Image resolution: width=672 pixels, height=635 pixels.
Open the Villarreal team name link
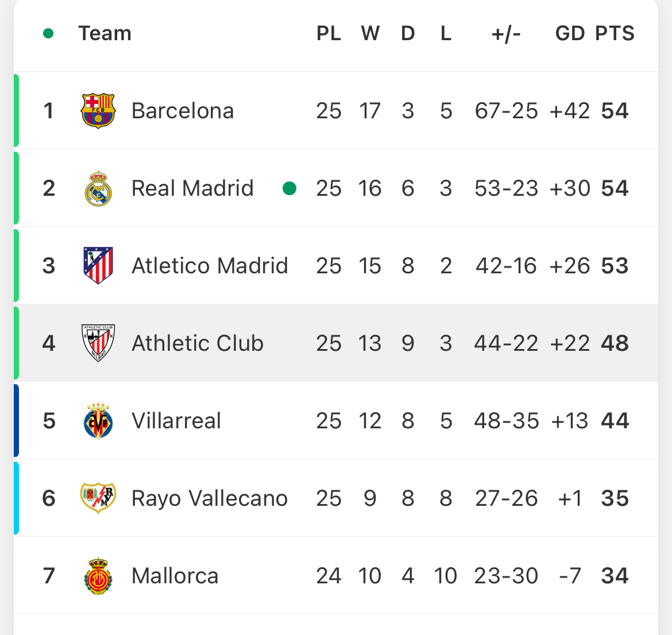point(176,421)
